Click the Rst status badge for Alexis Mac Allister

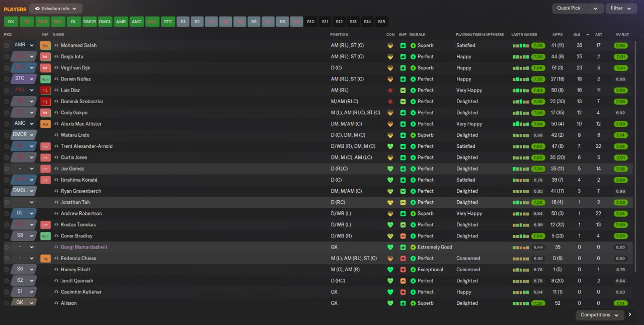(x=45, y=124)
